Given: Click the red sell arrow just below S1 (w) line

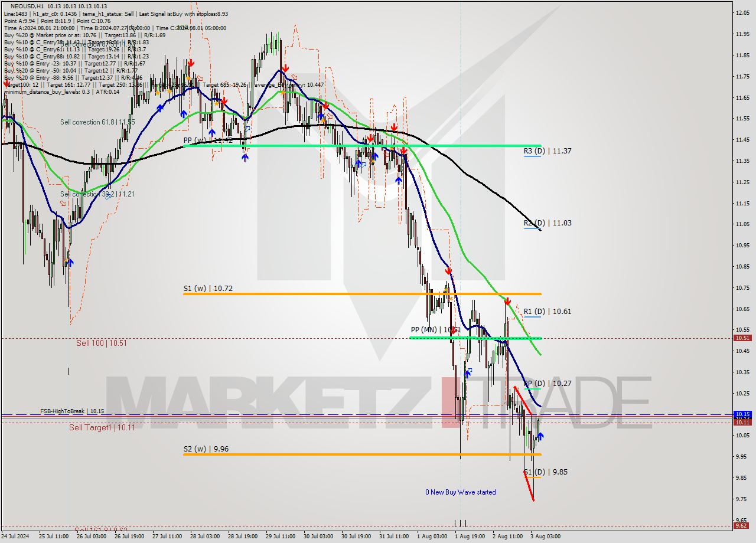Looking at the screenshot, I should (507, 301).
